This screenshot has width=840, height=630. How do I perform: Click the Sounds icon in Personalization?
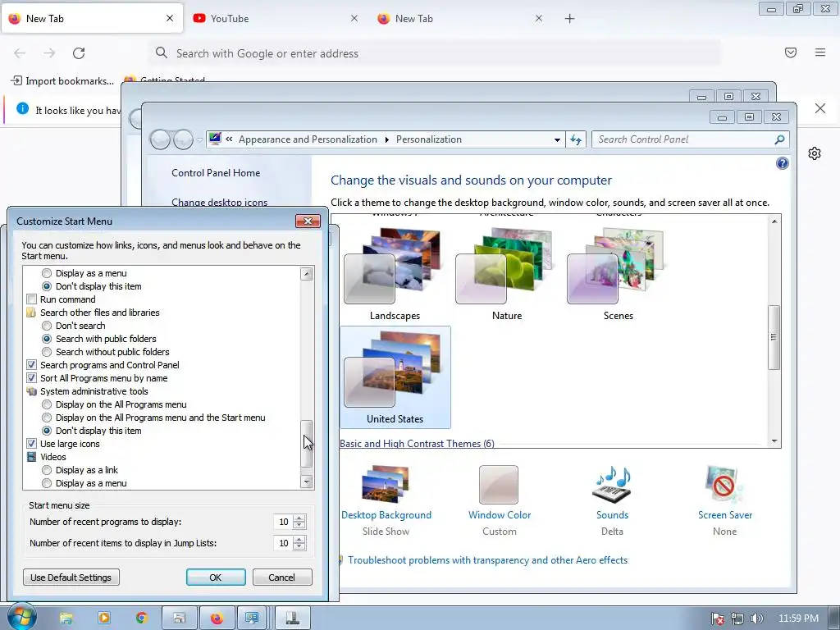(x=612, y=485)
